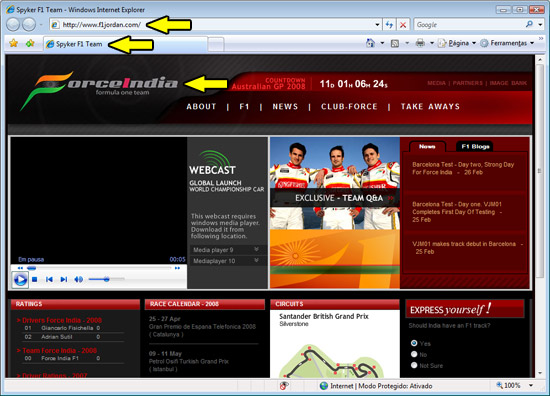Stop the media player playback
Screen dimensions: 550x396
(34, 280)
